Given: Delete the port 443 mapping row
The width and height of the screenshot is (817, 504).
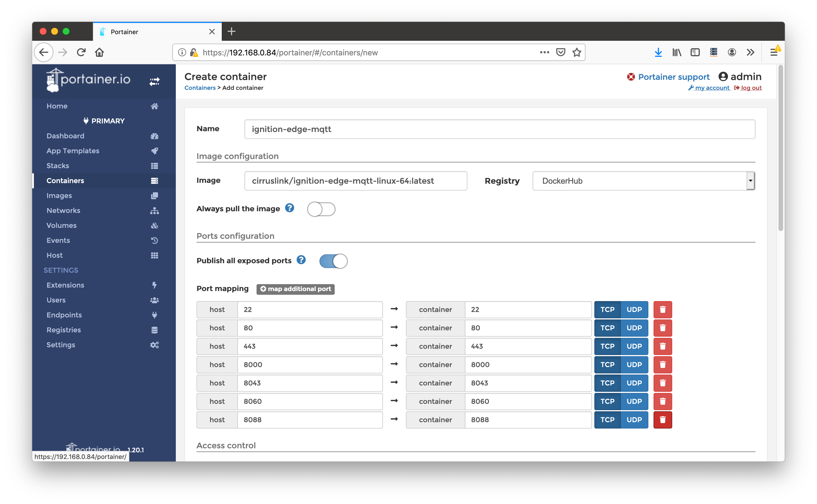Looking at the screenshot, I should point(662,346).
